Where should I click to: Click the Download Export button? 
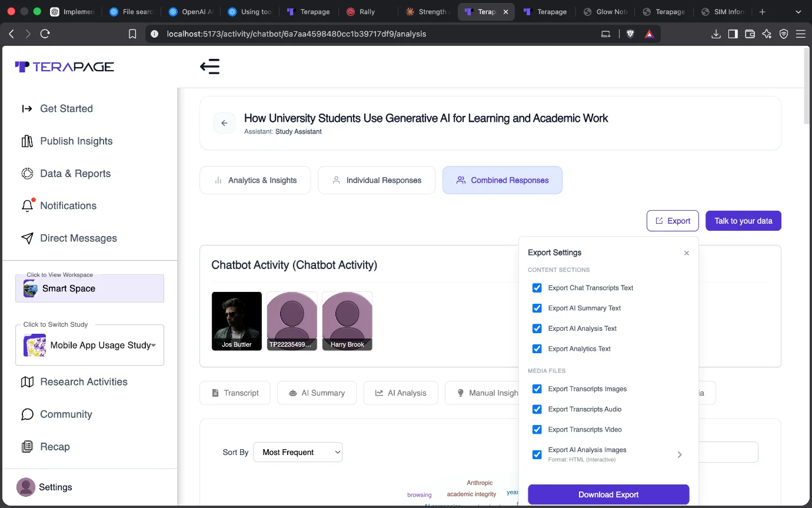pos(608,494)
